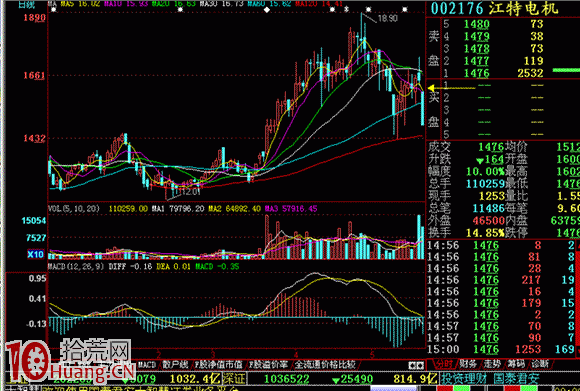Screen dimensions: 580x391
Task: Click the 002176 江特电机 stock title
Action: 494,9
